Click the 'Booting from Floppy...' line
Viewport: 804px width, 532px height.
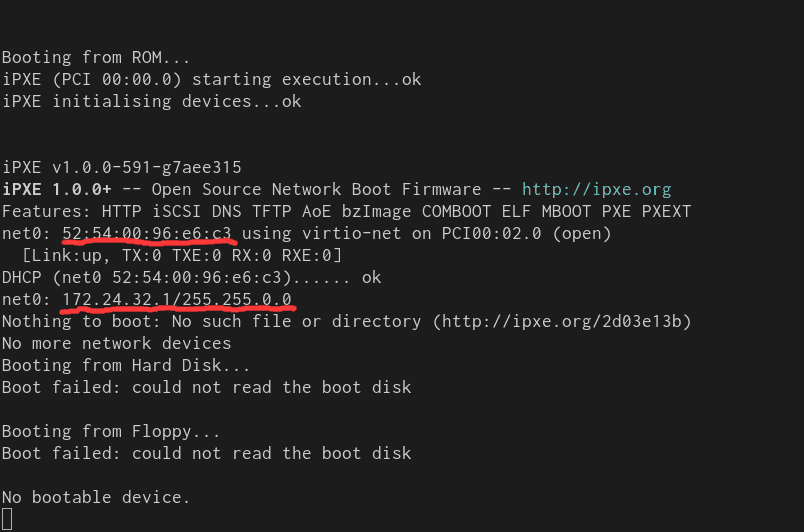111,432
